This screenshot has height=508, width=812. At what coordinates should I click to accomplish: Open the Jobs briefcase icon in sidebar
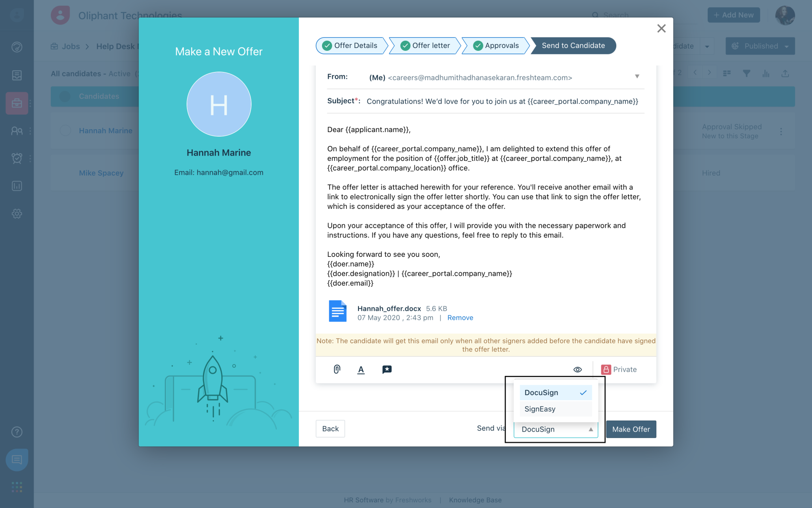click(17, 103)
